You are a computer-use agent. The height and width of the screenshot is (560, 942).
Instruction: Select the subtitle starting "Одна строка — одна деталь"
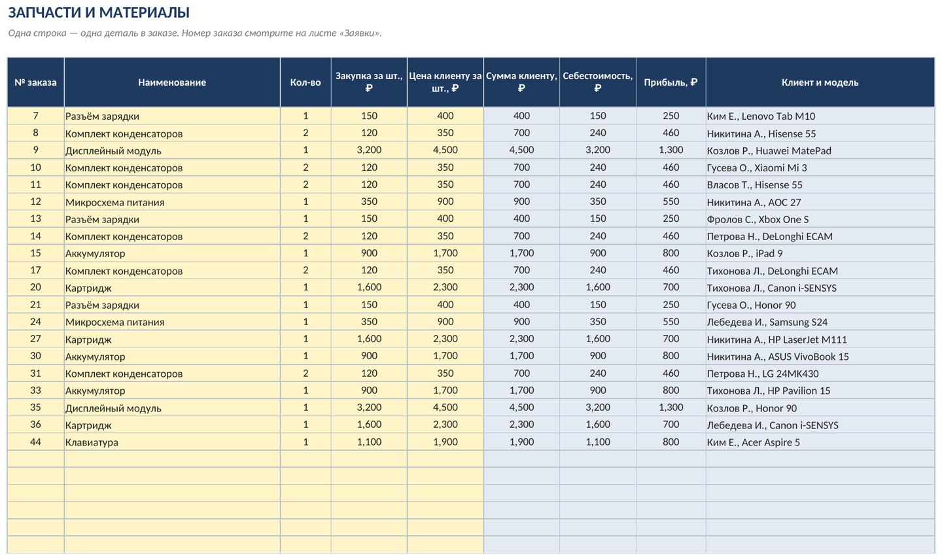(195, 33)
